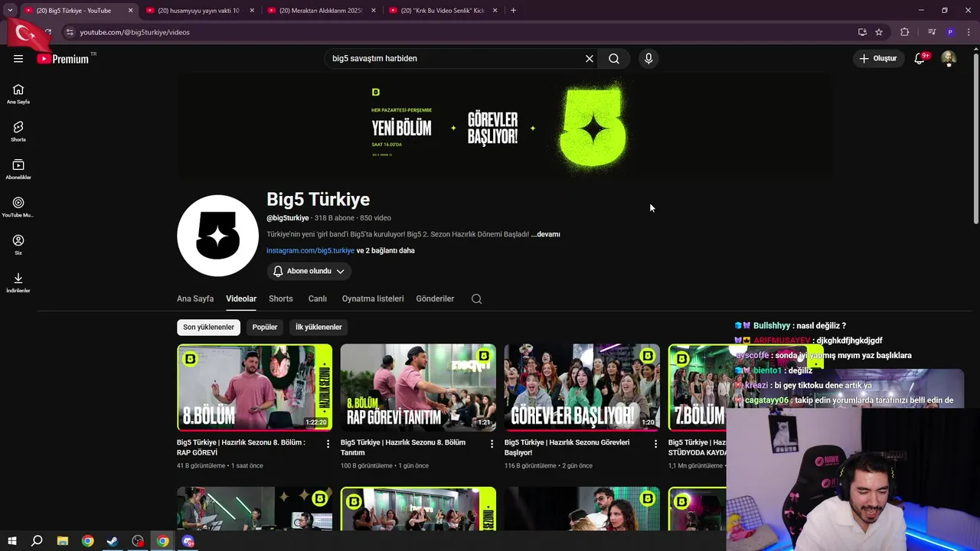Open the 8.Bölüm RAP GÖREVİ video thumbnail

click(255, 387)
